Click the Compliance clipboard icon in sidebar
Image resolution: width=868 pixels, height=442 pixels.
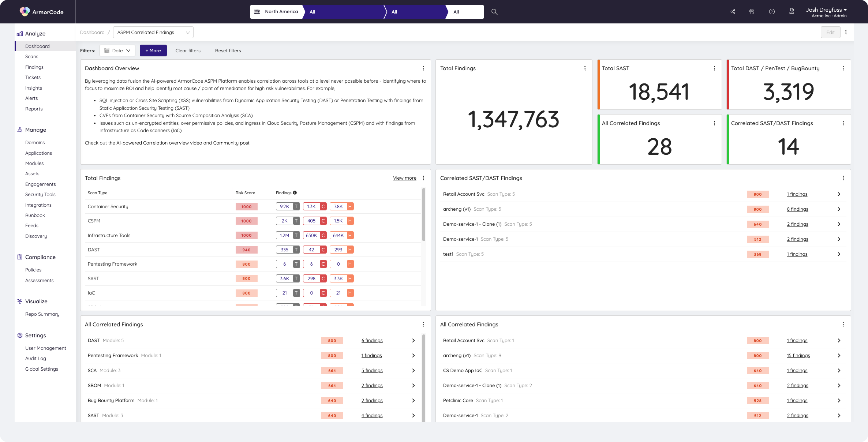click(20, 257)
